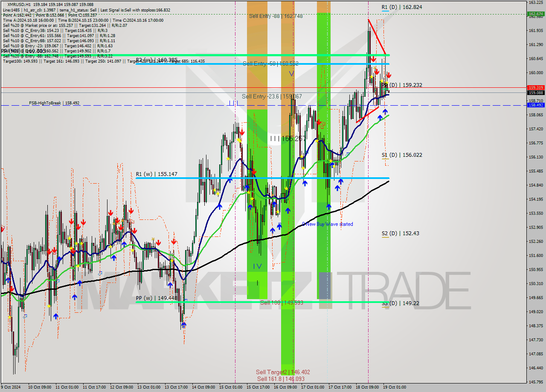
Task: Select the black 159.088 current price tag
Action: (536, 92)
